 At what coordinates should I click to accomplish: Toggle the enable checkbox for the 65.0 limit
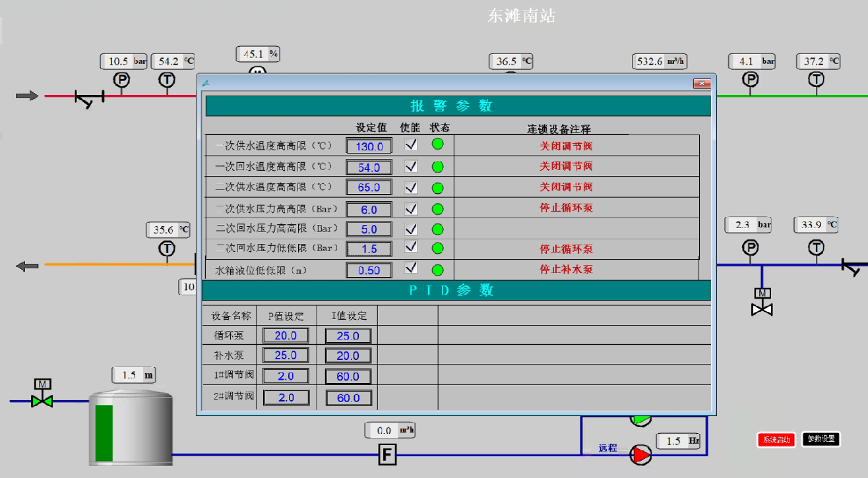click(411, 187)
